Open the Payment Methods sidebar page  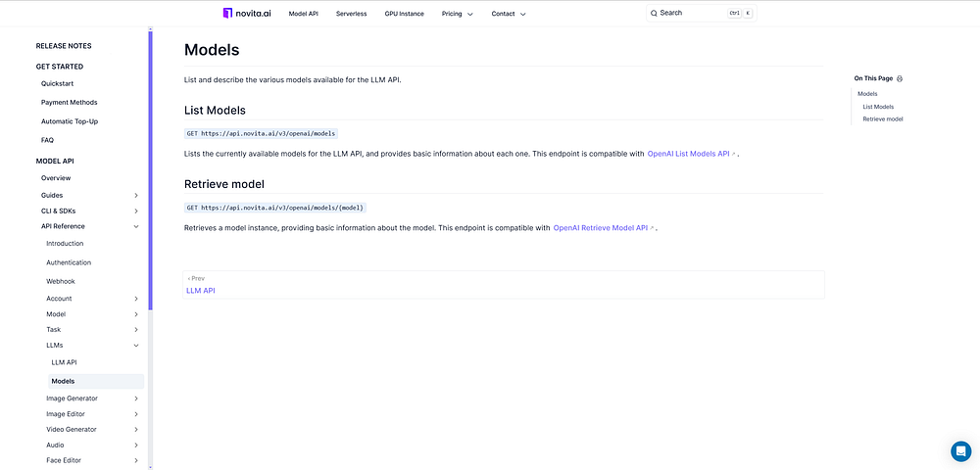click(70, 103)
